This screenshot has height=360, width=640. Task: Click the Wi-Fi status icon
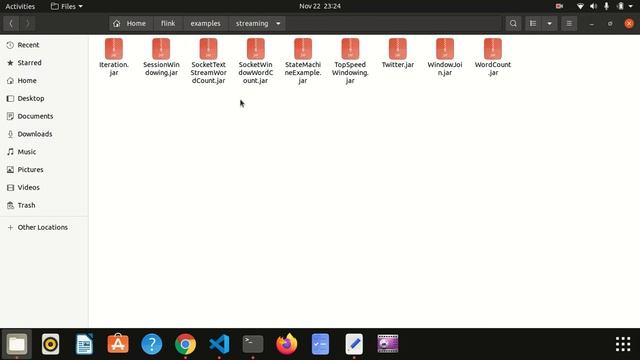(x=580, y=6)
